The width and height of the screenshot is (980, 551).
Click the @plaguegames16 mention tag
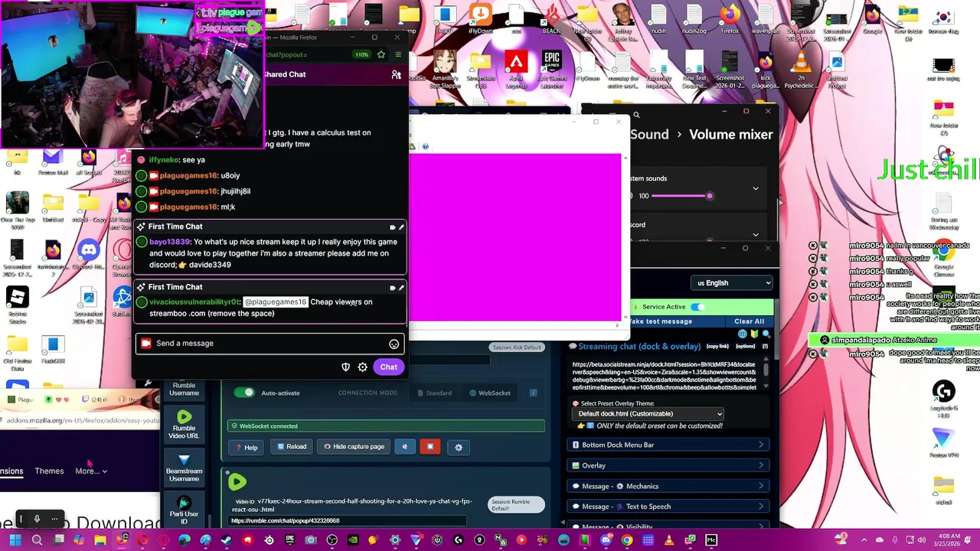coord(276,302)
